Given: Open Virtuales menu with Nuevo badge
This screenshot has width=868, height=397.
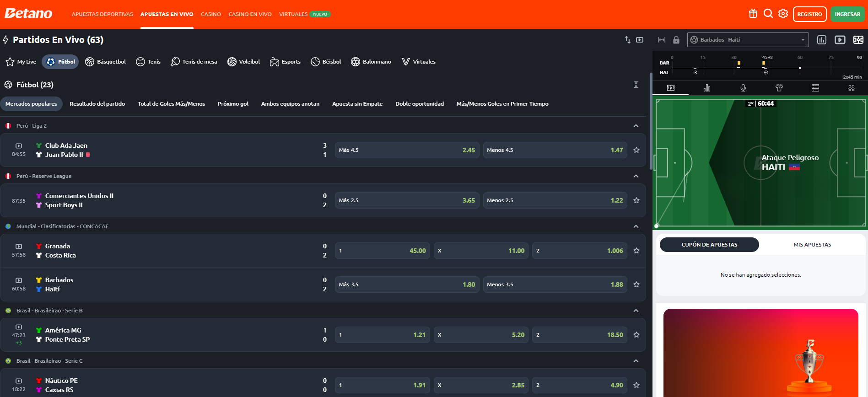Looking at the screenshot, I should pos(305,14).
